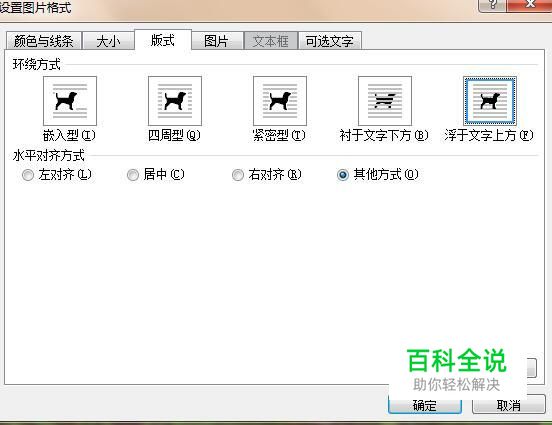Viewport: 552px width, 425px height.
Task: Choose 右对齐 horizontal alignment
Action: 266,175
